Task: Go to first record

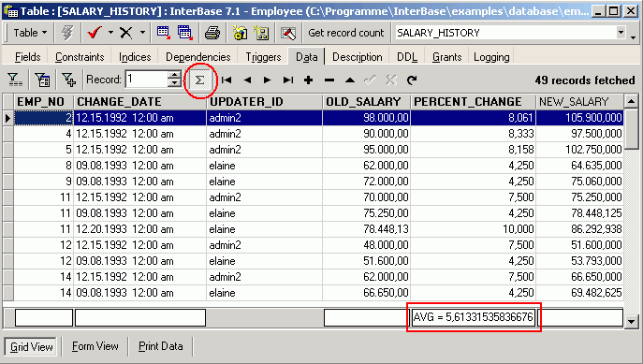Action: [x=227, y=80]
